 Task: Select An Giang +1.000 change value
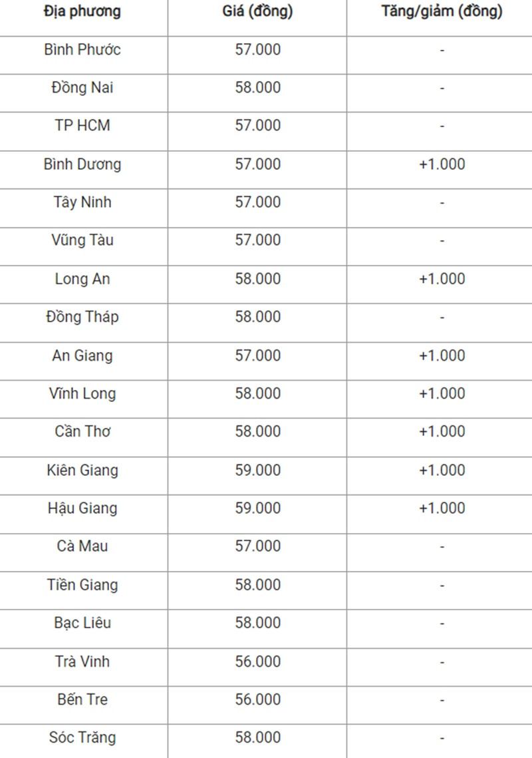[x=442, y=356]
